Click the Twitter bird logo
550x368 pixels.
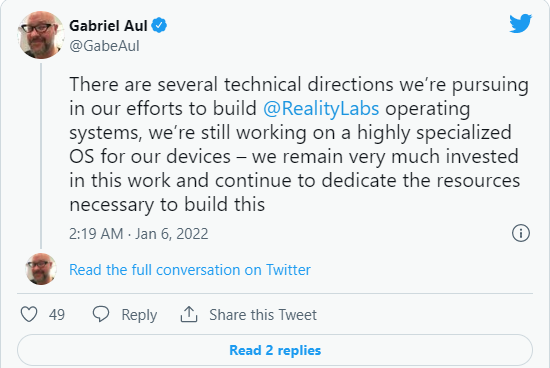click(x=521, y=24)
